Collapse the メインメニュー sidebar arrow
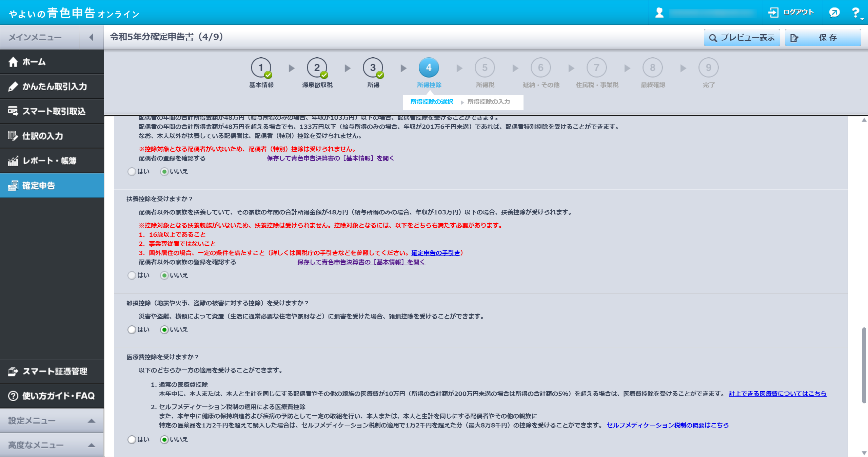Viewport: 868px width, 457px height. point(91,37)
